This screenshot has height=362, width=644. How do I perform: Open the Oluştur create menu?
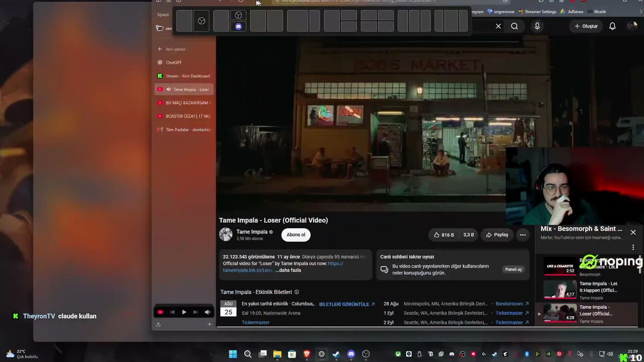[x=586, y=26]
